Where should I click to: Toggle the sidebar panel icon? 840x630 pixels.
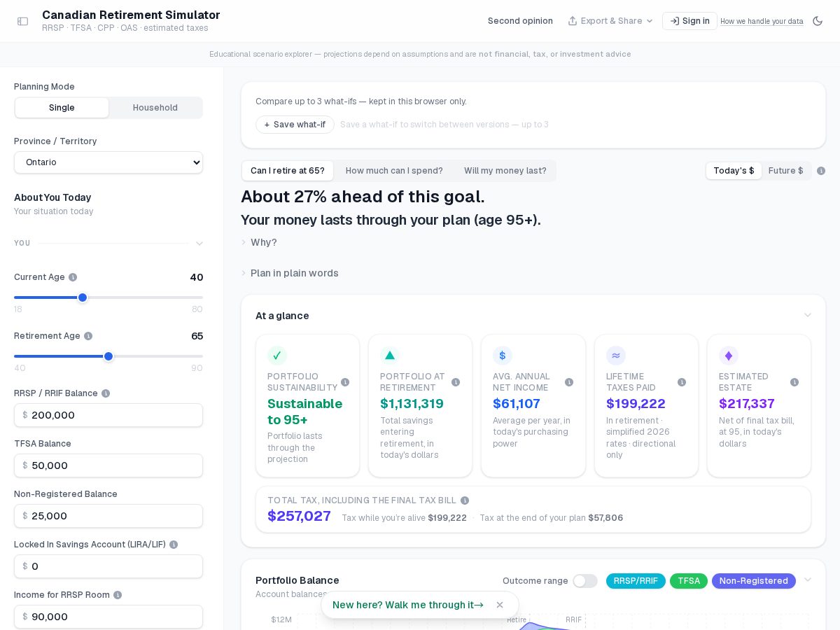pyautogui.click(x=23, y=21)
